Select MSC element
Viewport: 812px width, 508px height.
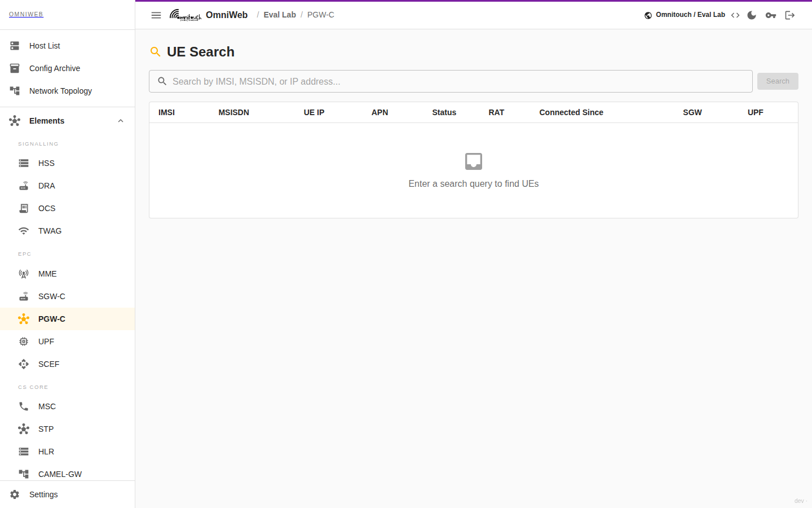point(68,406)
